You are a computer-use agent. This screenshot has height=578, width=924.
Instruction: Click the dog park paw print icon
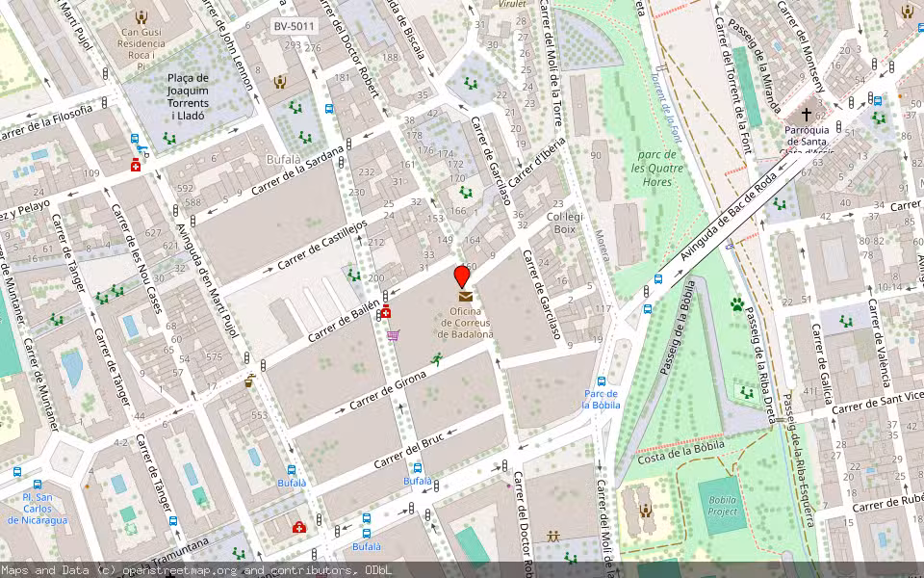[x=737, y=304]
